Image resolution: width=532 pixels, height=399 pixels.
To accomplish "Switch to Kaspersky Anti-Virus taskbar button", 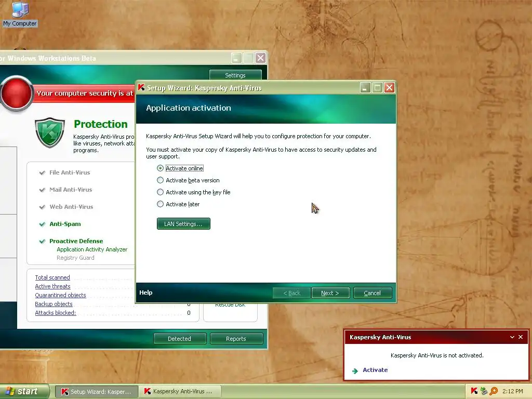I will (180, 392).
